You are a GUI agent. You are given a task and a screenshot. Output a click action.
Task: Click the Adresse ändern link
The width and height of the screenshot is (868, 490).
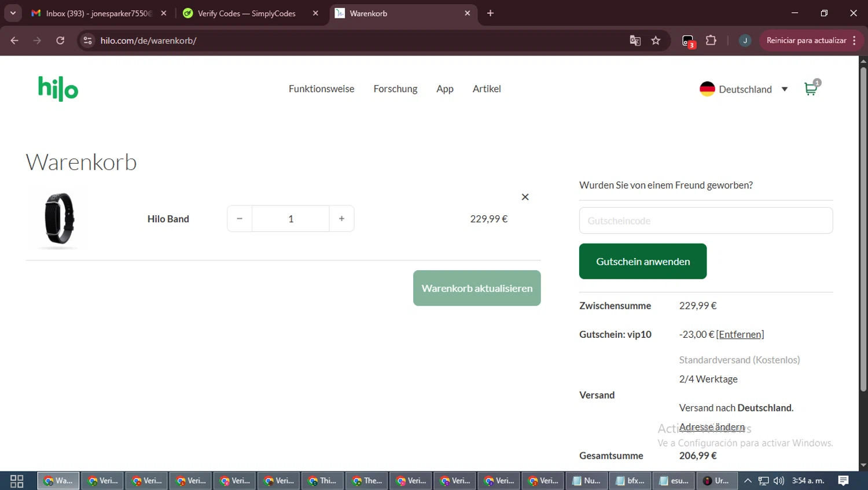pos(712,427)
